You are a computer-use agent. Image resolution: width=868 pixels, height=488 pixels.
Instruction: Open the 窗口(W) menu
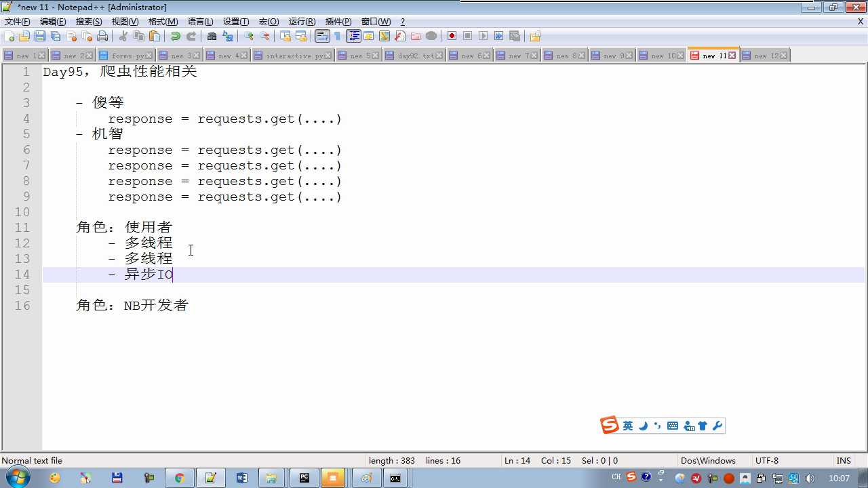coord(376,22)
